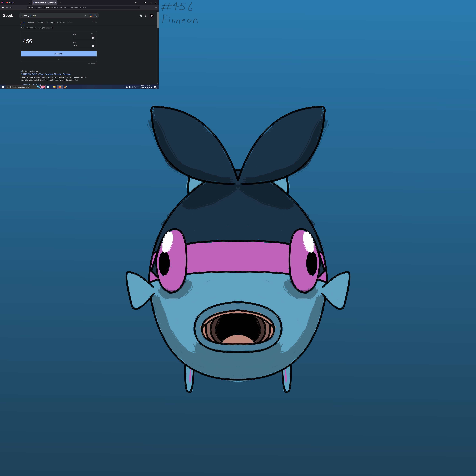This screenshot has height=476, width=476.
Task: Switch to the Videos search tab
Action: pos(61,22)
